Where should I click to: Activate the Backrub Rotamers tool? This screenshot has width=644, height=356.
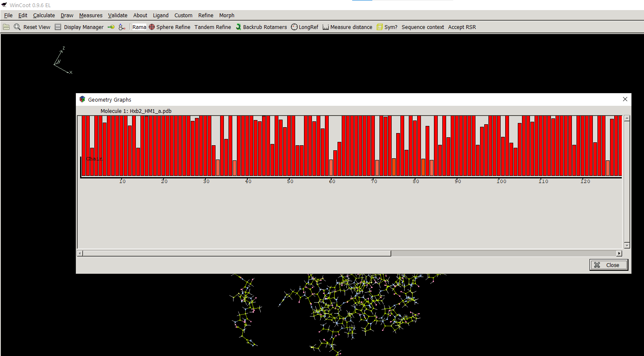coord(261,27)
